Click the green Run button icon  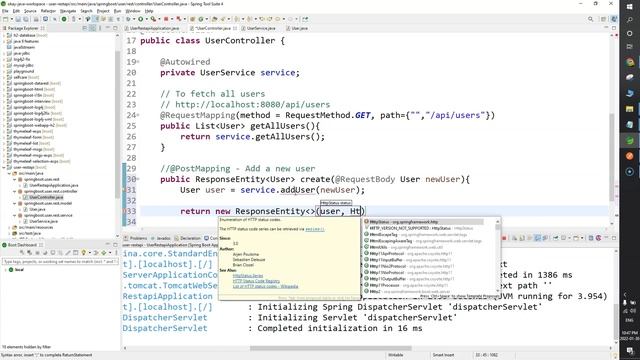140,19
